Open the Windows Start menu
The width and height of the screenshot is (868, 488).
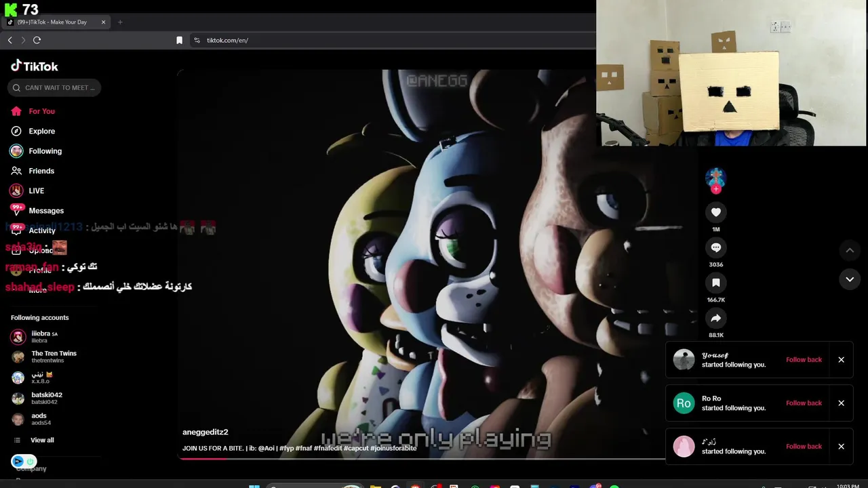coord(254,486)
